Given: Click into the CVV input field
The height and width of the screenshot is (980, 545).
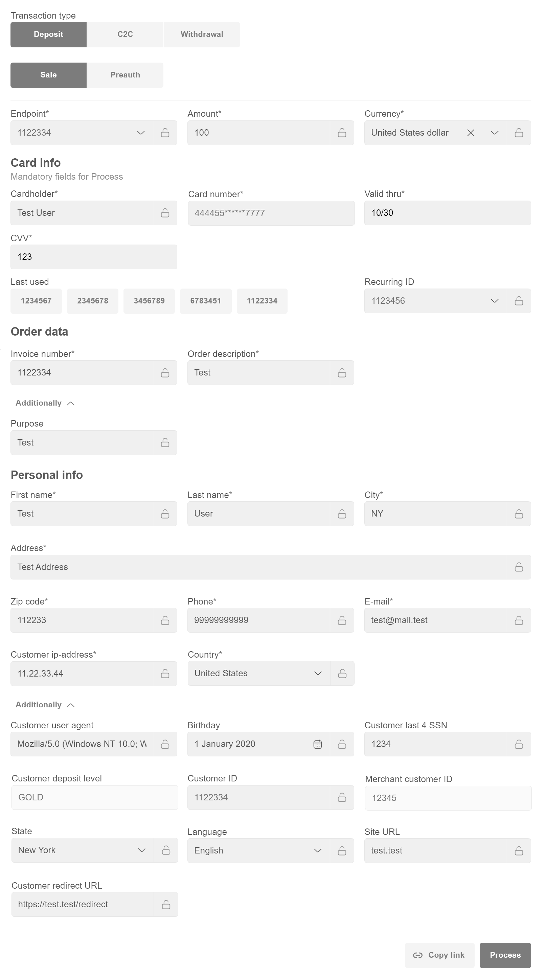Looking at the screenshot, I should [93, 257].
